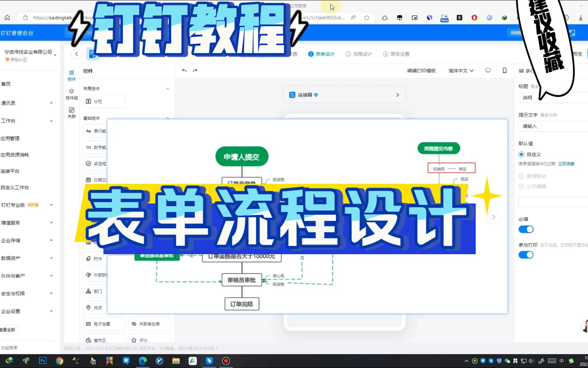Add the 部门 department control
This screenshot has height=368, width=588.
pos(95,291)
